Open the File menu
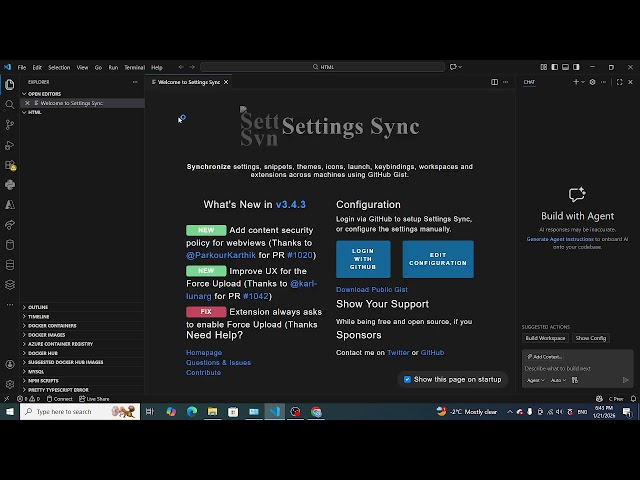Screen dimensions: 640x480 point(22,67)
